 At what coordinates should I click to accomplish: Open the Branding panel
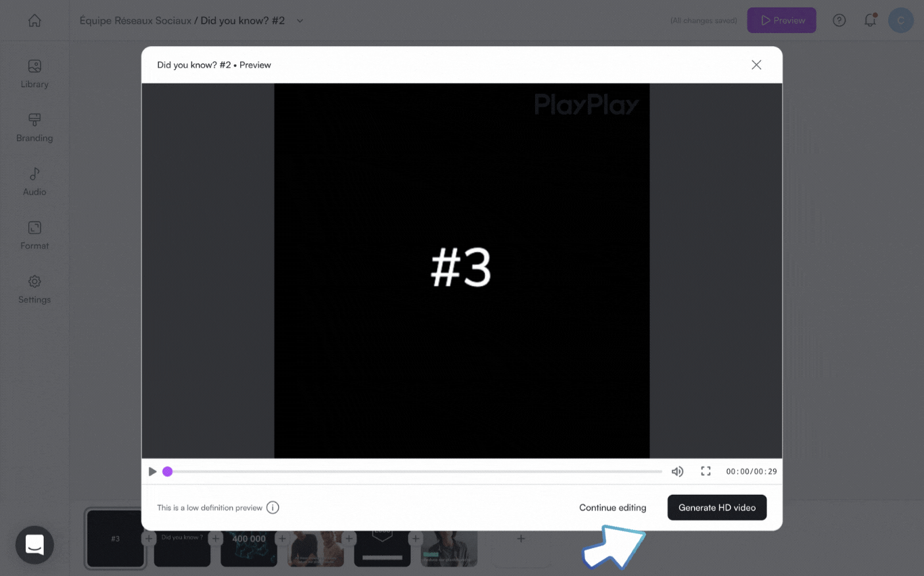[34, 128]
